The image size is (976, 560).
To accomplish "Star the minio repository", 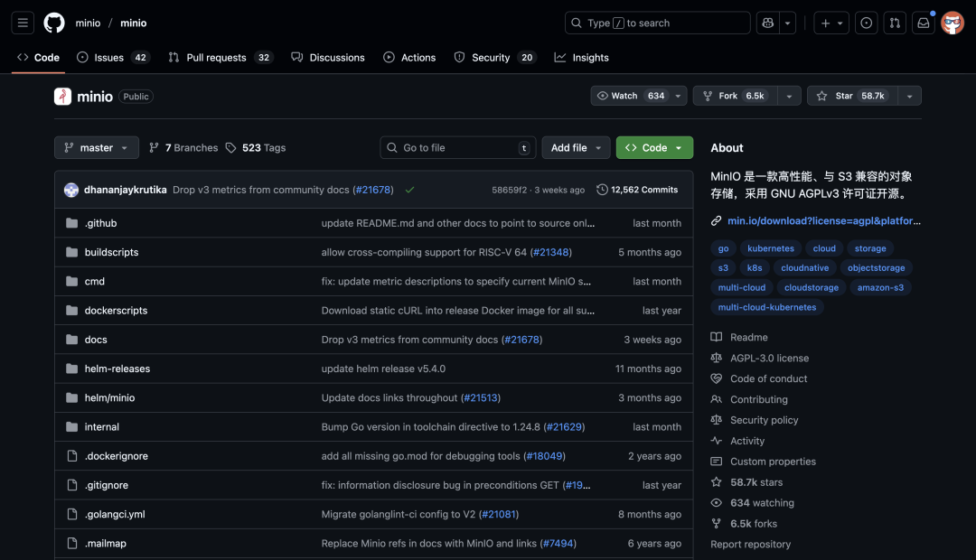I will click(852, 96).
